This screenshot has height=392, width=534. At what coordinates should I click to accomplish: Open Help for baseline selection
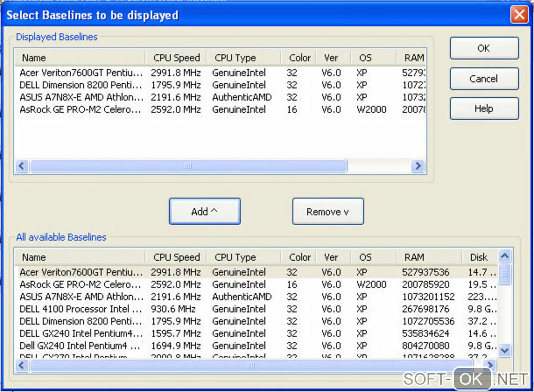pyautogui.click(x=484, y=108)
